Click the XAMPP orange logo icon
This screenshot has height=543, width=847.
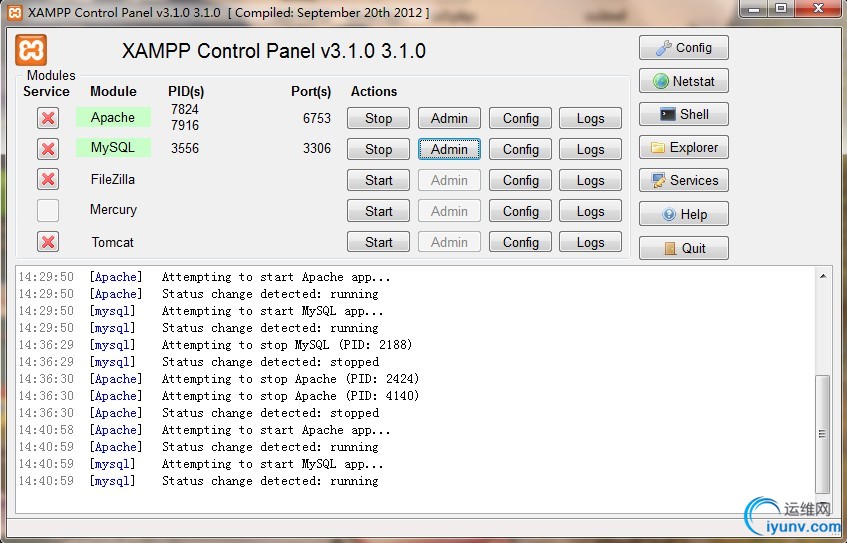point(31,50)
